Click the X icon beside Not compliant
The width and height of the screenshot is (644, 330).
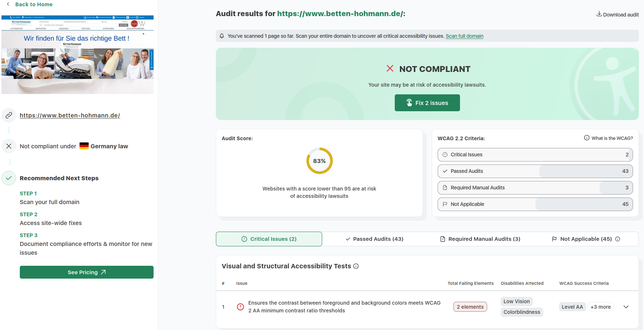(9, 146)
